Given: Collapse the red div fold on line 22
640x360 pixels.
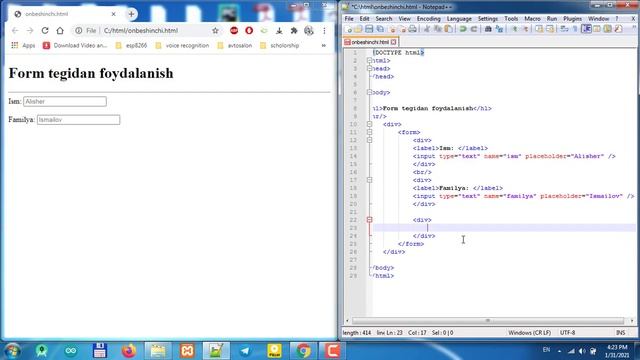Looking at the screenshot, I should (369, 220).
